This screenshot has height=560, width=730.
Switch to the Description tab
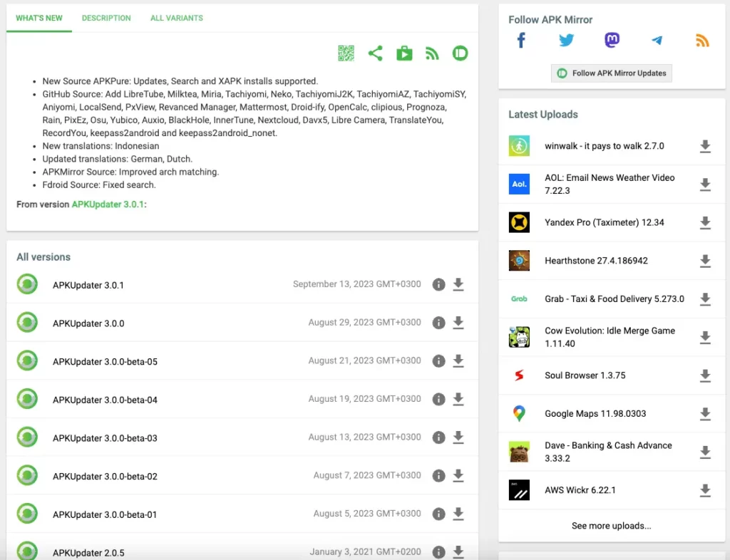click(x=106, y=18)
